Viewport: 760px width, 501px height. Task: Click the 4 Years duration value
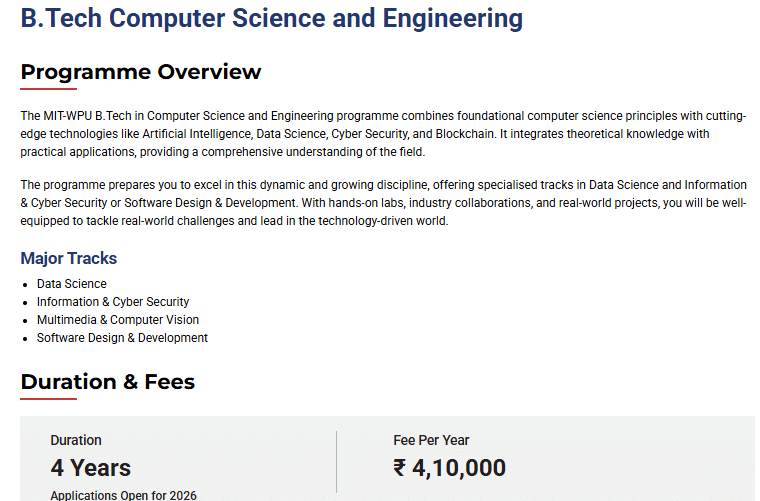(x=91, y=467)
